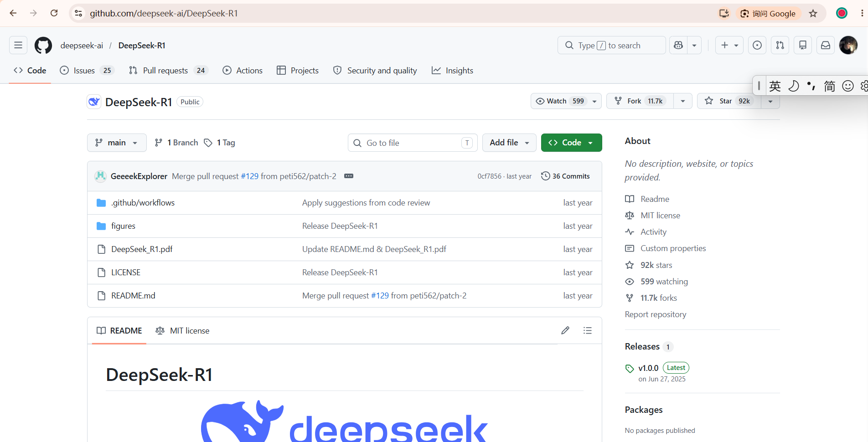Image resolution: width=868 pixels, height=442 pixels.
Task: Click Report repository link
Action: coord(656,314)
